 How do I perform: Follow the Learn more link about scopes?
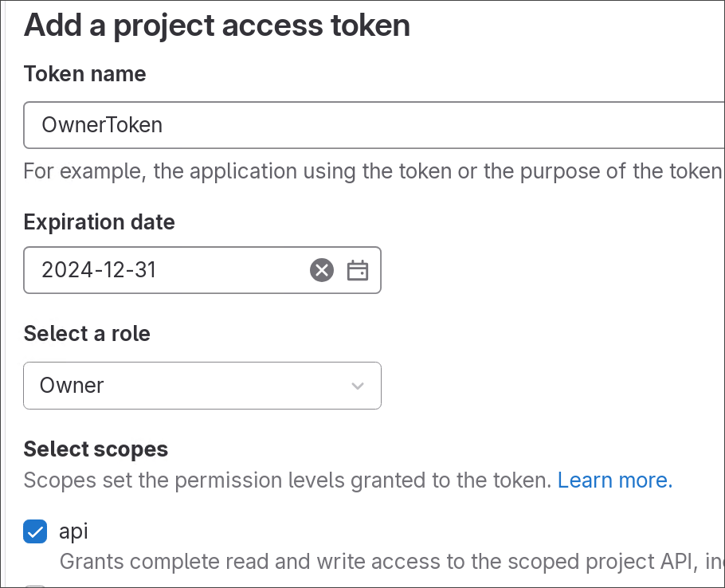click(614, 480)
